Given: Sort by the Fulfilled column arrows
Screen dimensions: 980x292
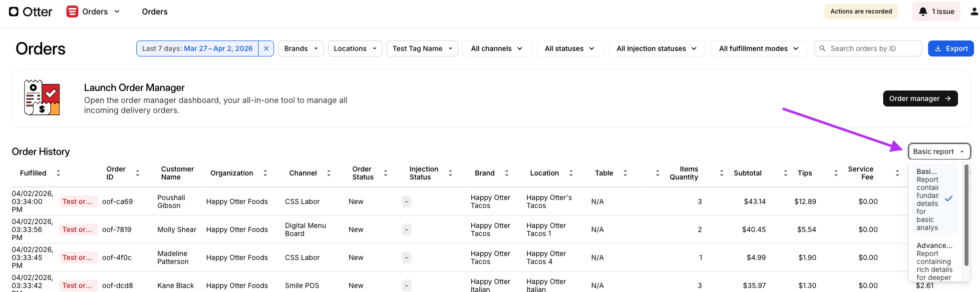Looking at the screenshot, I should [x=58, y=173].
